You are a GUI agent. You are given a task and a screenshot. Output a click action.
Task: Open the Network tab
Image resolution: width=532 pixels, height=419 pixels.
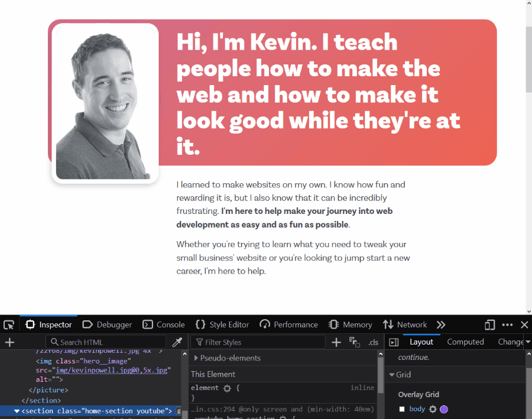[x=405, y=324]
